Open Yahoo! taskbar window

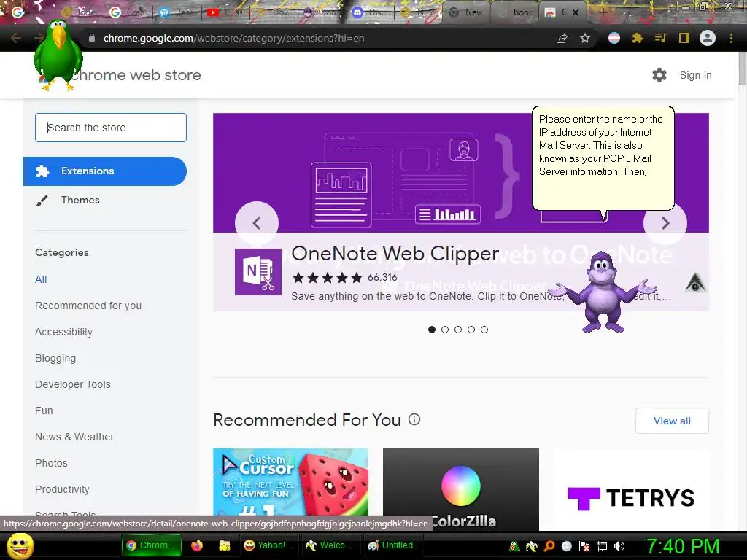[x=269, y=545]
